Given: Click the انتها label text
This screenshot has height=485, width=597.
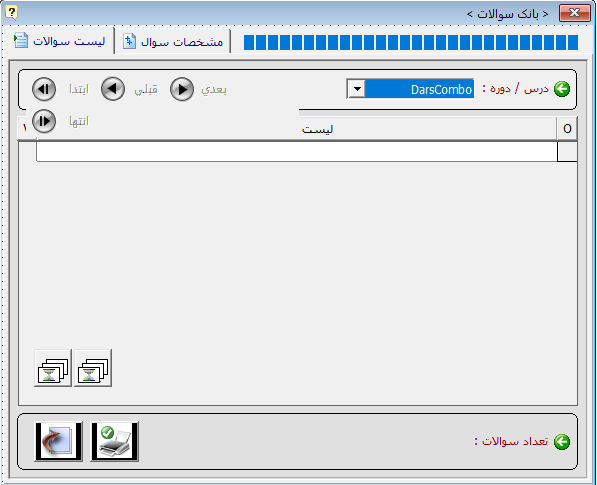Looking at the screenshot, I should (x=79, y=122).
